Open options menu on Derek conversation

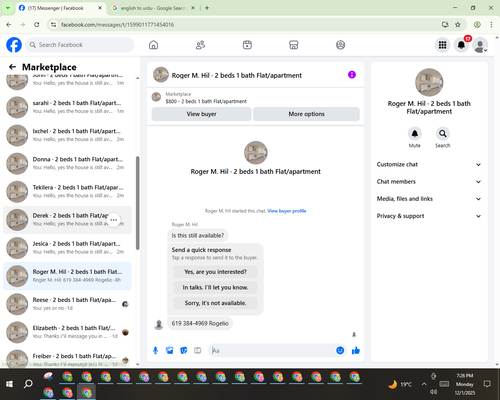coord(114,220)
